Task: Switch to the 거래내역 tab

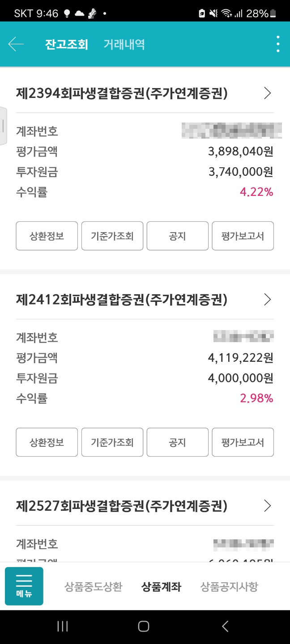Action: point(124,44)
